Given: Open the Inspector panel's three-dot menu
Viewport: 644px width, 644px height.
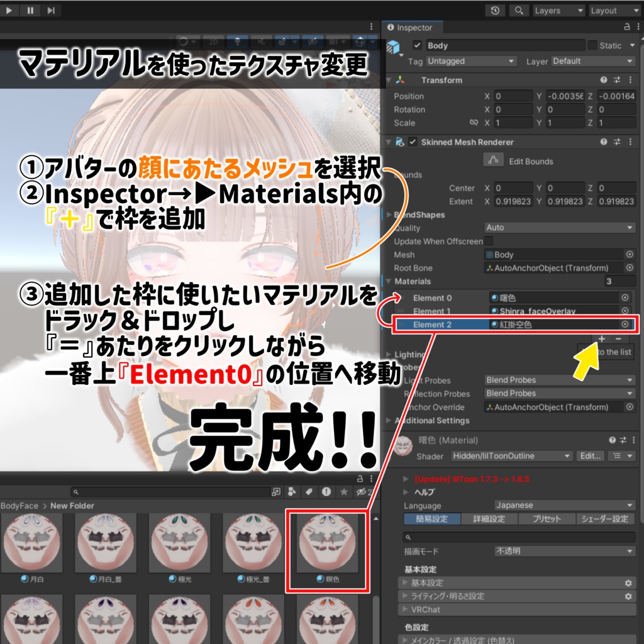Looking at the screenshot, I should (x=638, y=28).
